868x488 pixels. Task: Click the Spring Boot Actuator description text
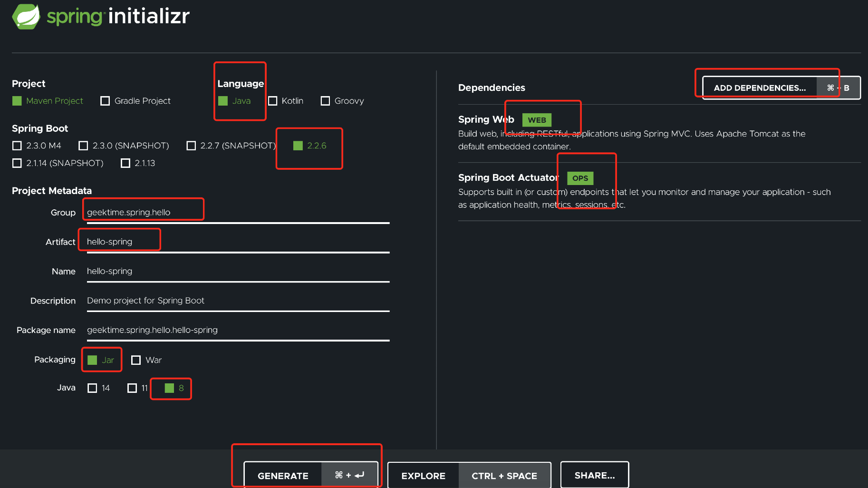pyautogui.click(x=645, y=198)
